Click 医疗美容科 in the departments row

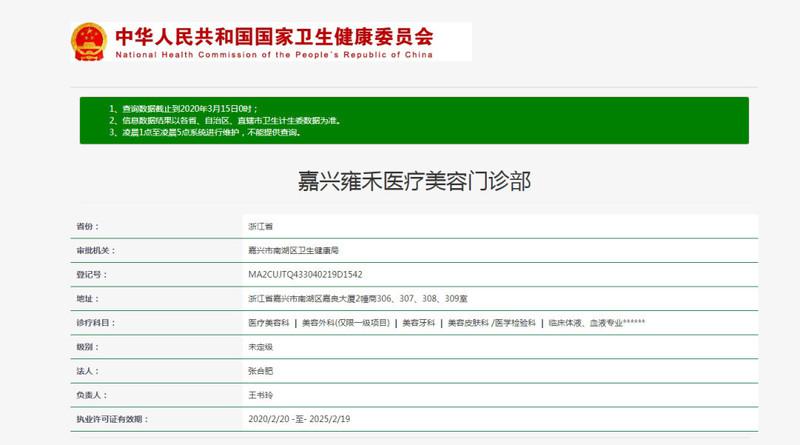268,323
